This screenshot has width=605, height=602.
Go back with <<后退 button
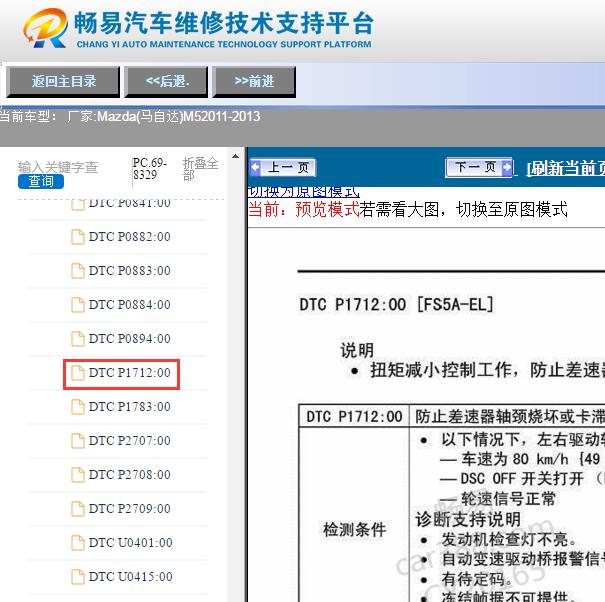tap(166, 81)
